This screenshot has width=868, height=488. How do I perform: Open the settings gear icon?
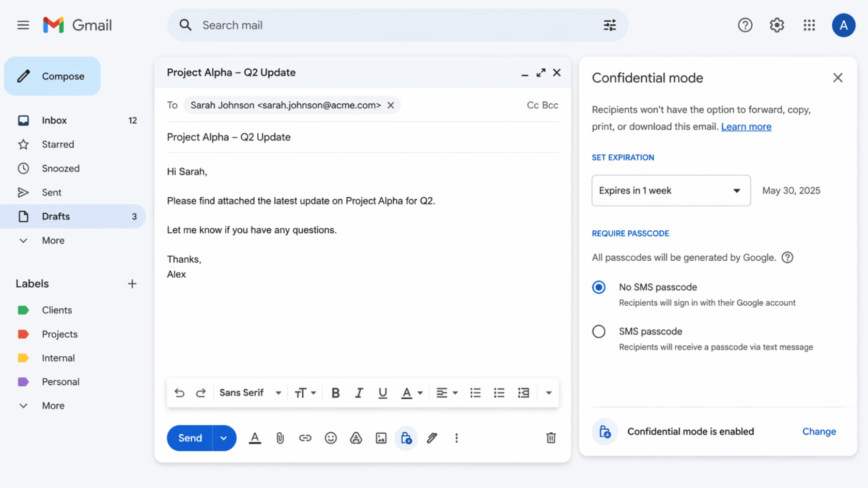pyautogui.click(x=777, y=25)
